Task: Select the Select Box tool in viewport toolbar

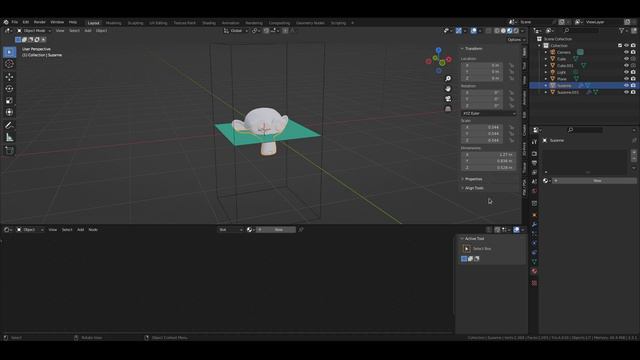Action: (x=9, y=52)
